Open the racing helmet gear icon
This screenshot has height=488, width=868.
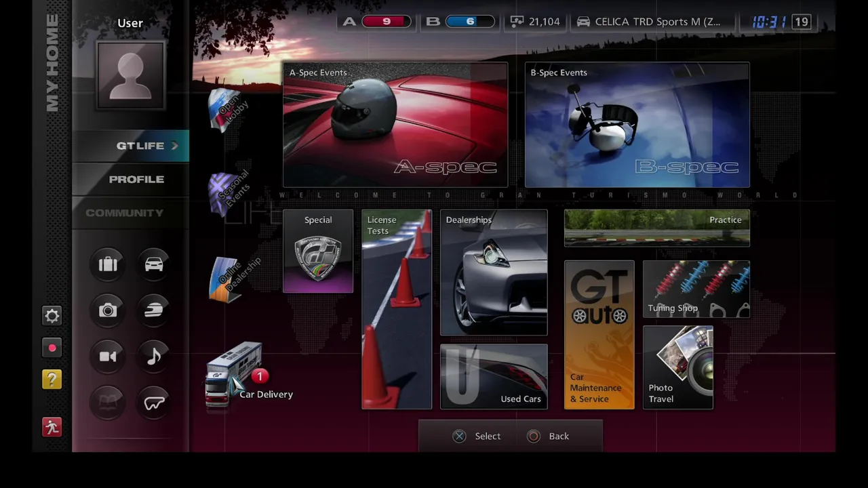(x=154, y=310)
